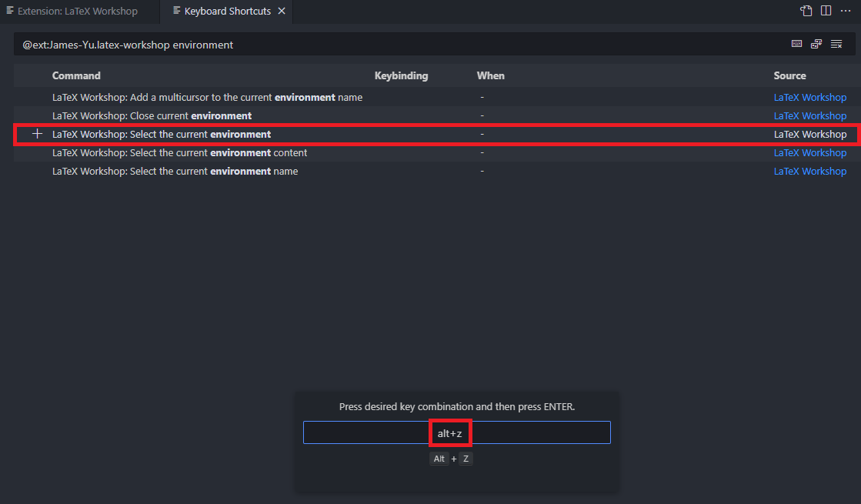The height and width of the screenshot is (504, 861).
Task: Select the Keyboard Shortcuts tab
Action: 227,11
